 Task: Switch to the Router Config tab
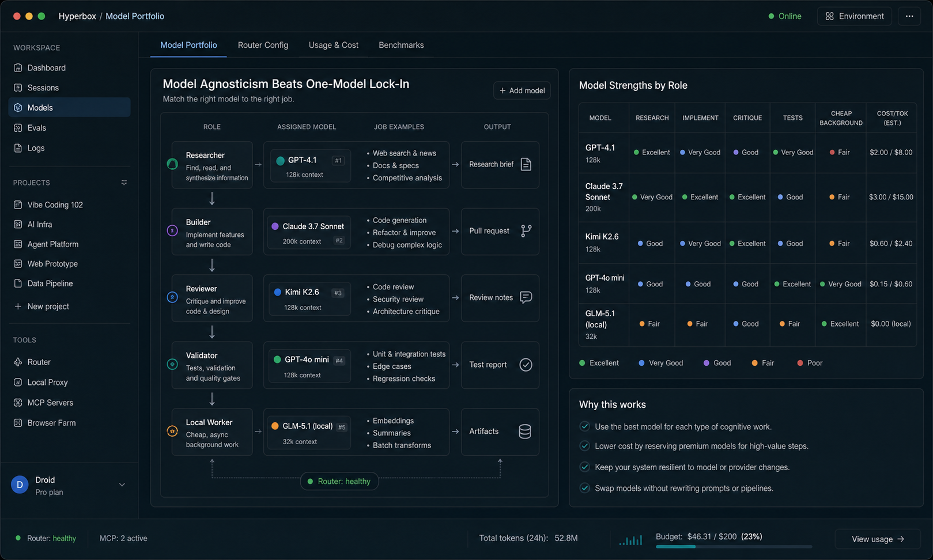pos(263,45)
